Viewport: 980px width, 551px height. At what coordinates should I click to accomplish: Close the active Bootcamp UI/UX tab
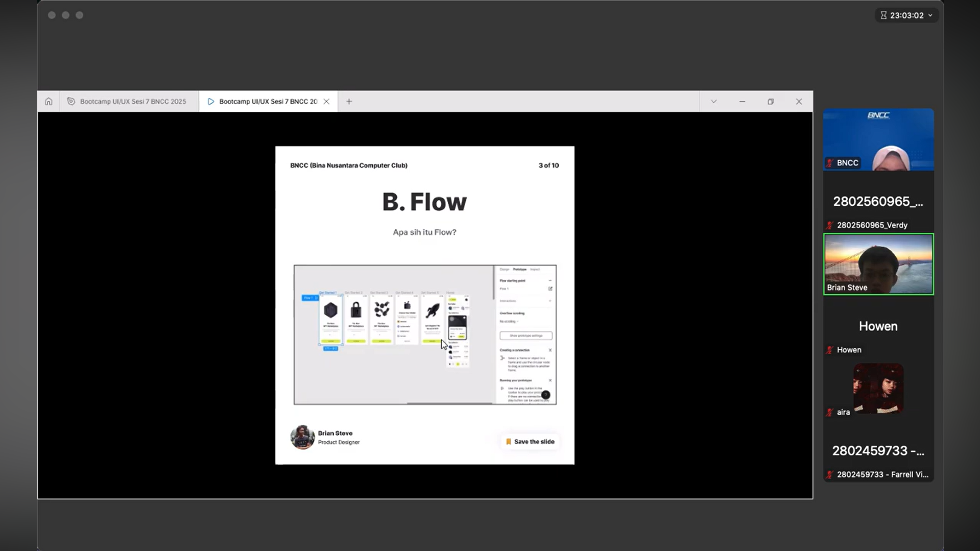(326, 102)
